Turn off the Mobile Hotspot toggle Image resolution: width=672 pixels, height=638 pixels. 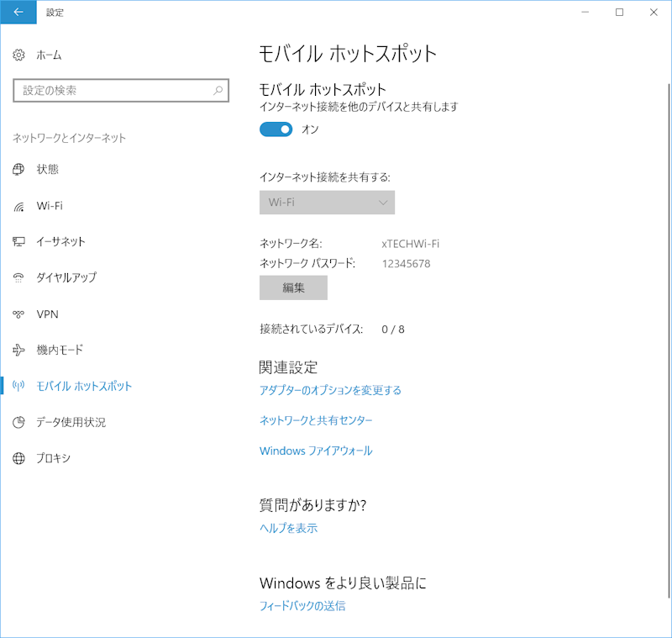point(276,129)
